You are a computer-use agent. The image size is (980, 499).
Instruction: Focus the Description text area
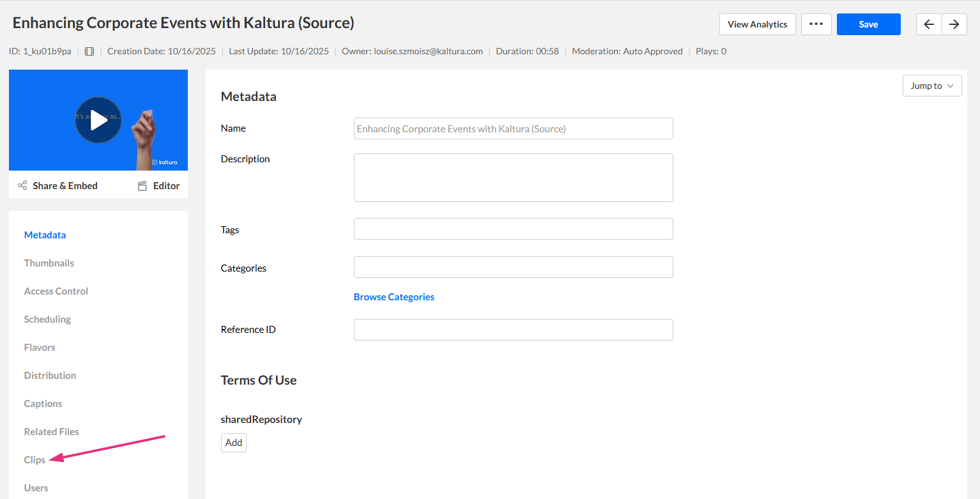514,178
